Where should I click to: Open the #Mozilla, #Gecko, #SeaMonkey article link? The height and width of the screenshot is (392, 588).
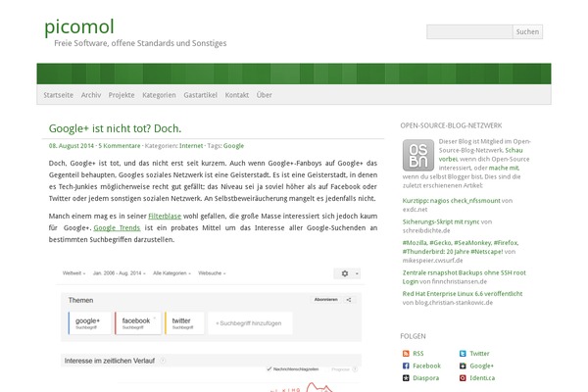coord(461,247)
